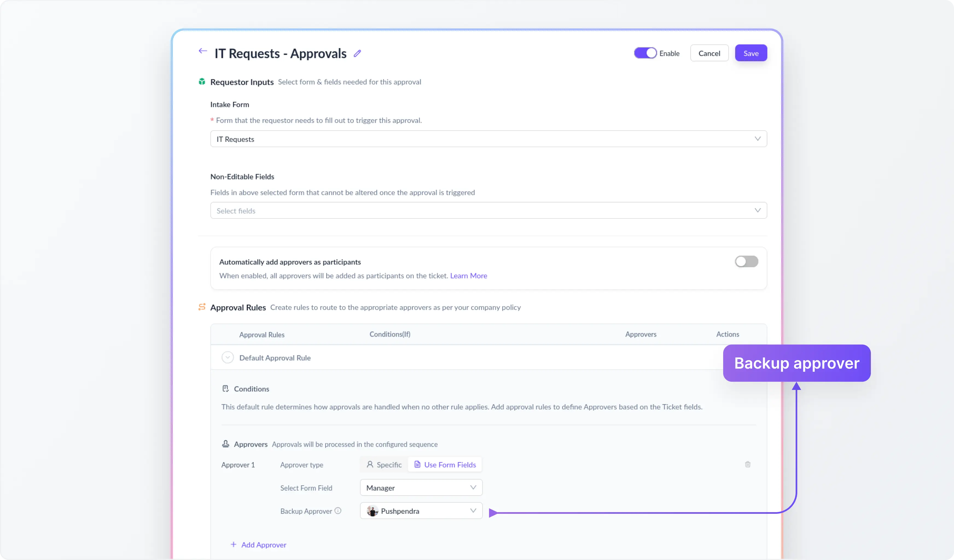
Task: Click the Approvers stamp icon
Action: point(226,444)
